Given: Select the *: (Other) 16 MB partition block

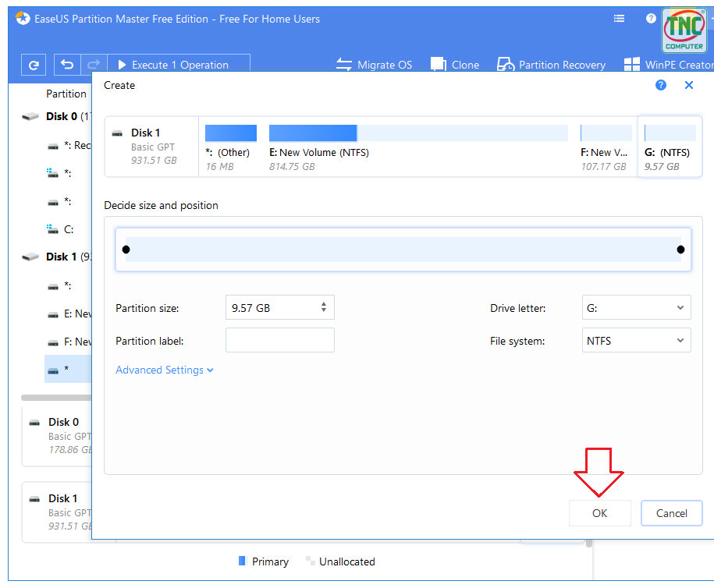Looking at the screenshot, I should [x=231, y=147].
